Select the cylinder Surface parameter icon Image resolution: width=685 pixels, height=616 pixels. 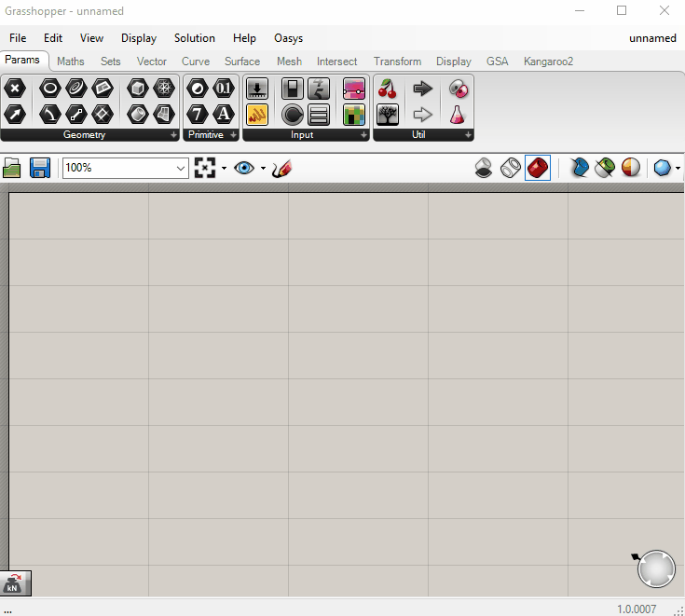138,115
